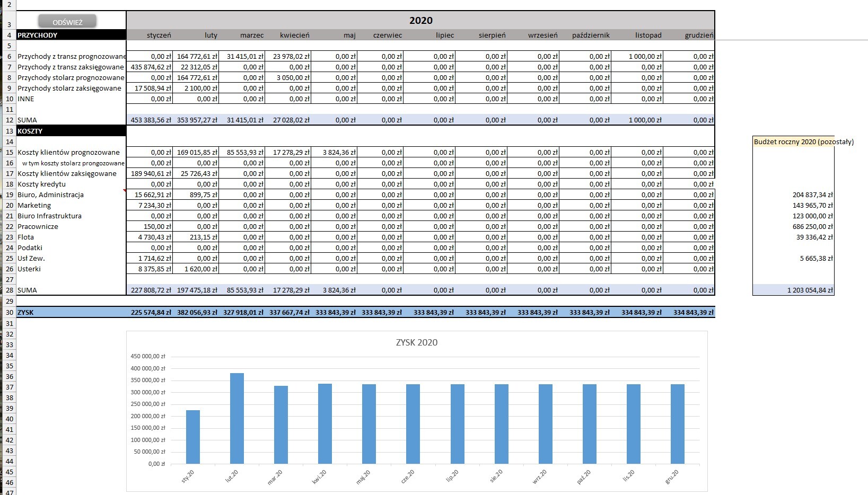Select the KOSZTY header cell
This screenshot has height=495, width=868.
71,131
